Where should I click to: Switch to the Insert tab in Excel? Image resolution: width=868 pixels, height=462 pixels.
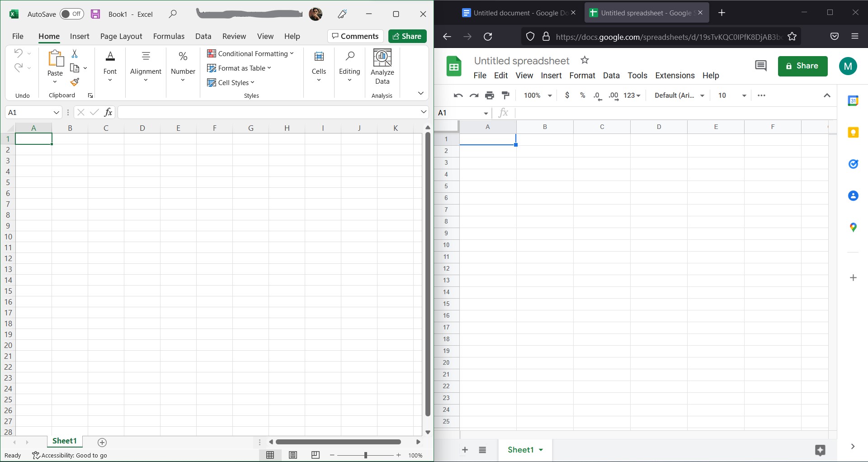[x=80, y=36]
